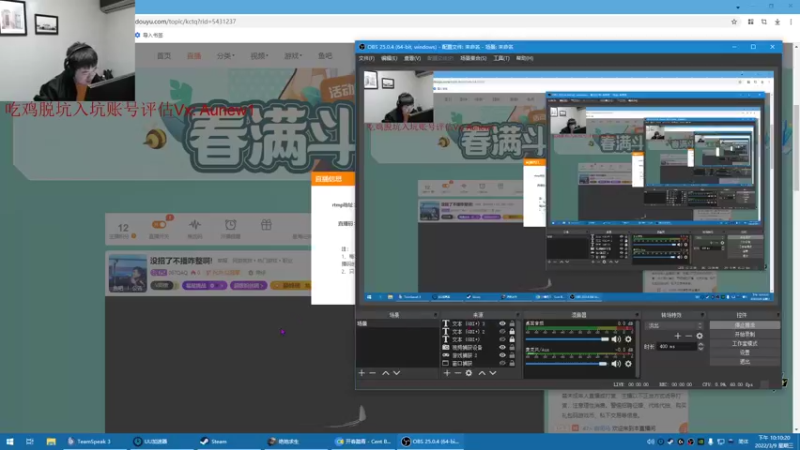The image size is (800, 450).
Task: Open the 编辑(E) menu in OBS
Action: [x=389, y=59]
